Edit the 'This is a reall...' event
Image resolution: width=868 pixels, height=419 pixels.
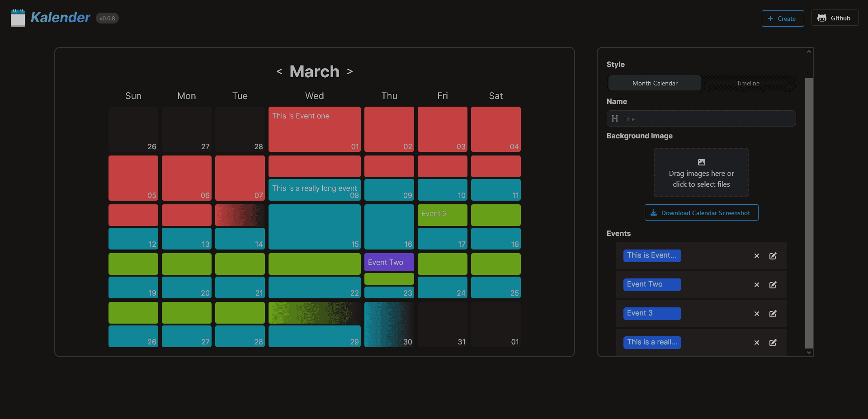tap(773, 343)
